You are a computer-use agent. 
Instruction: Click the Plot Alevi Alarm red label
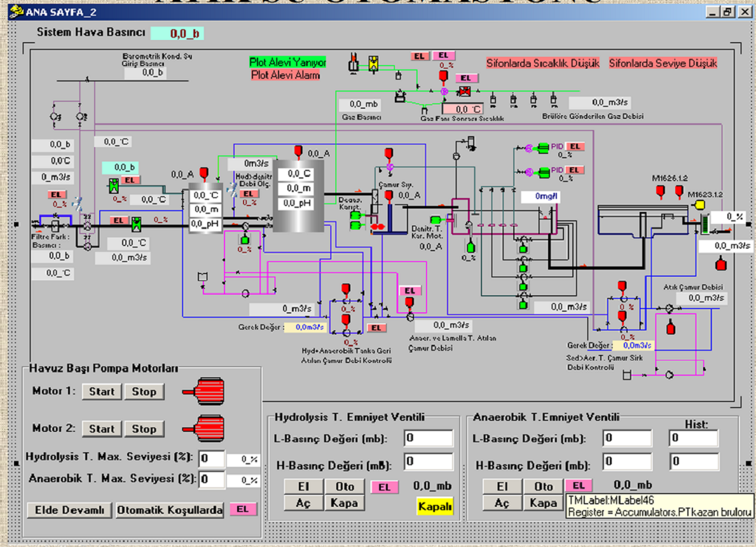click(x=285, y=75)
